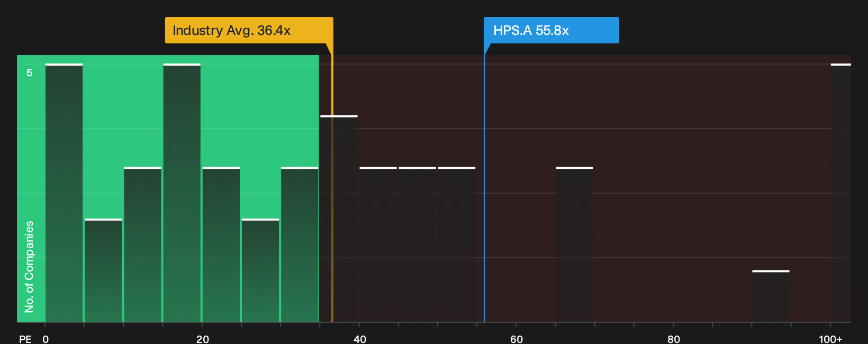Select the histogram bar for PE 65-70
The height and width of the screenshot is (344, 868).
pyautogui.click(x=574, y=245)
